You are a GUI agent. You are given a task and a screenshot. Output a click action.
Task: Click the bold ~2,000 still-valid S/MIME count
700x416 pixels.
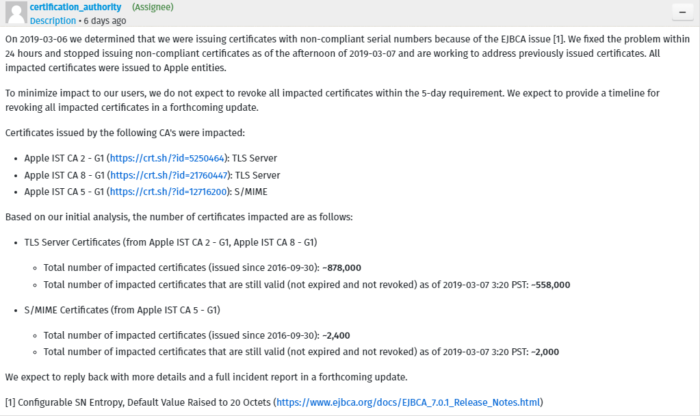pyautogui.click(x=545, y=352)
